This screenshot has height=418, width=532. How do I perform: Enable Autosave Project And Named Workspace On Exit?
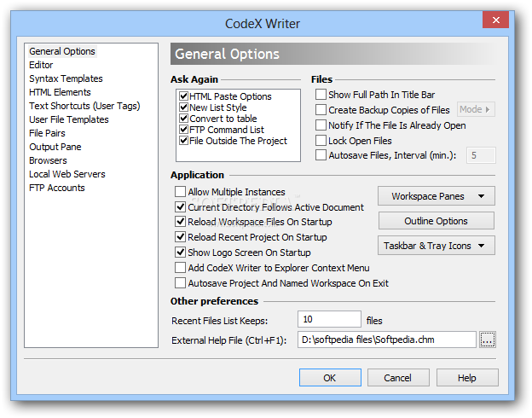[x=180, y=283]
